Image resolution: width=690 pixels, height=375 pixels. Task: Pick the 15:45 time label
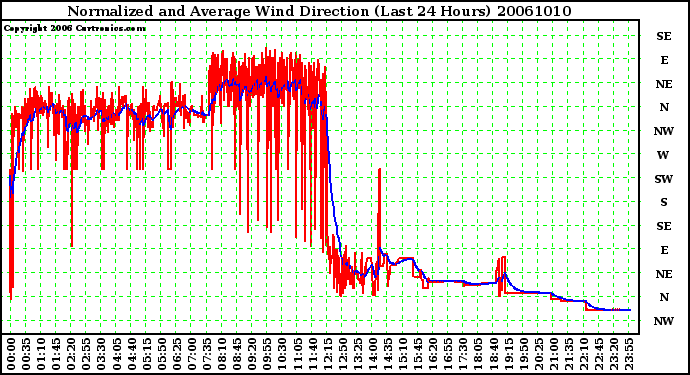418,354
